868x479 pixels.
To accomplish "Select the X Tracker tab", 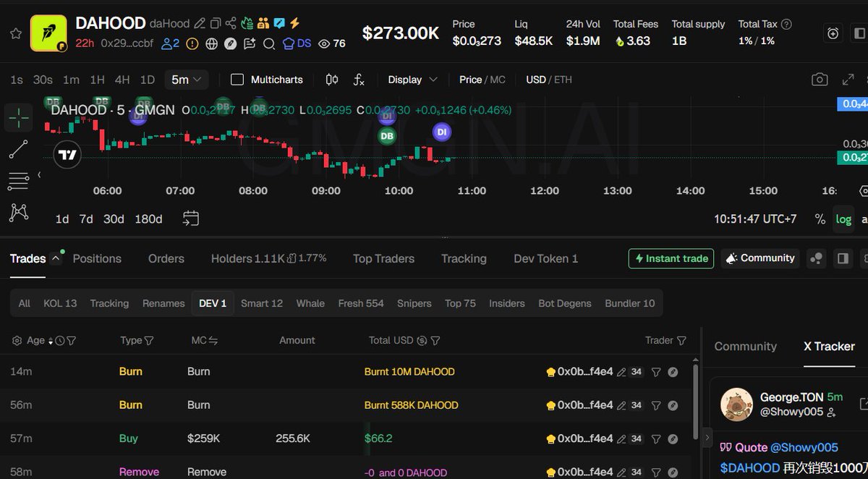I will (x=829, y=347).
